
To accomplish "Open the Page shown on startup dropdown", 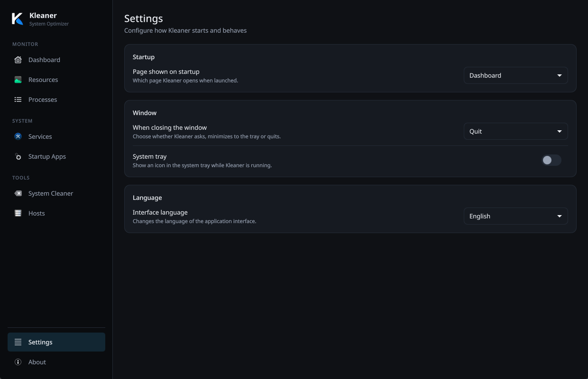I will click(x=515, y=75).
